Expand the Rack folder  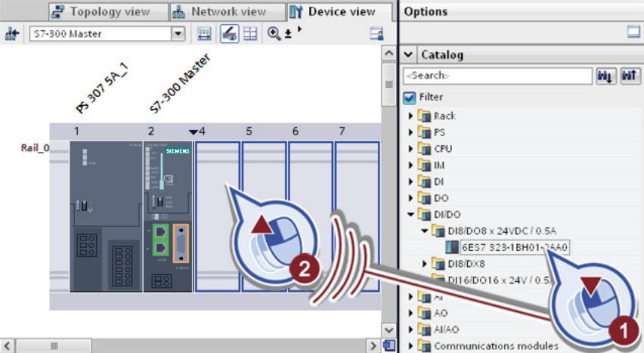[410, 116]
